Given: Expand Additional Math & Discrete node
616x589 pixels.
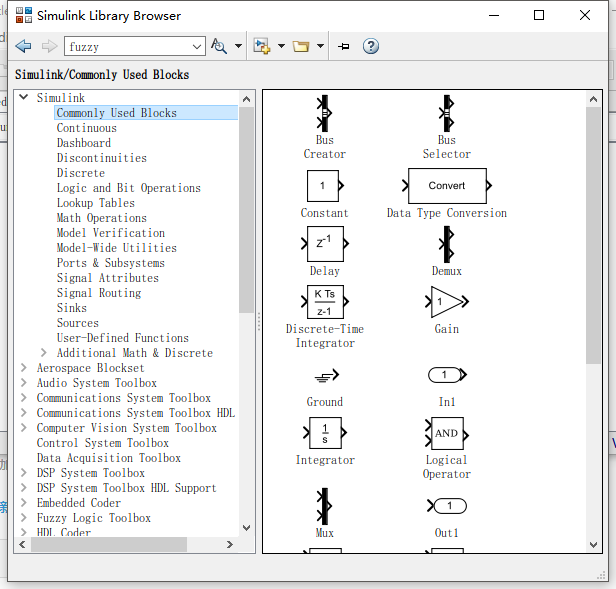Looking at the screenshot, I should tap(43, 352).
